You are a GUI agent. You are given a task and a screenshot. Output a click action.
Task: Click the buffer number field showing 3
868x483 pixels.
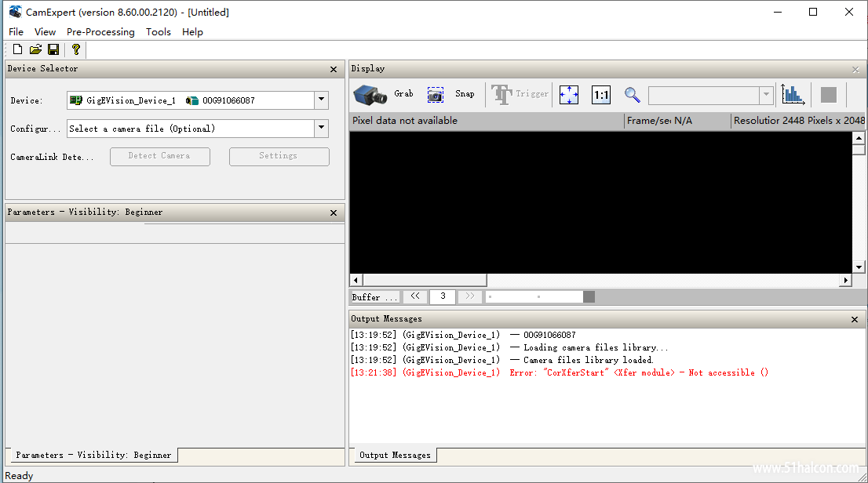click(443, 296)
